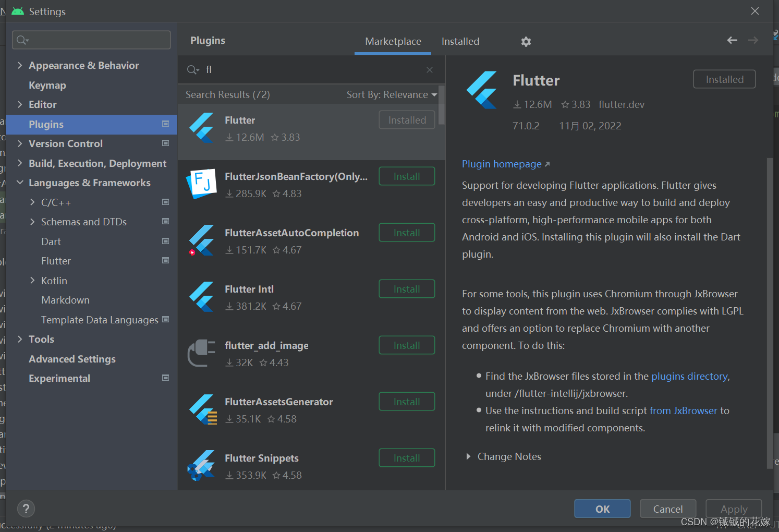Switch to the Installed tab
The height and width of the screenshot is (532, 779).
pyautogui.click(x=460, y=41)
